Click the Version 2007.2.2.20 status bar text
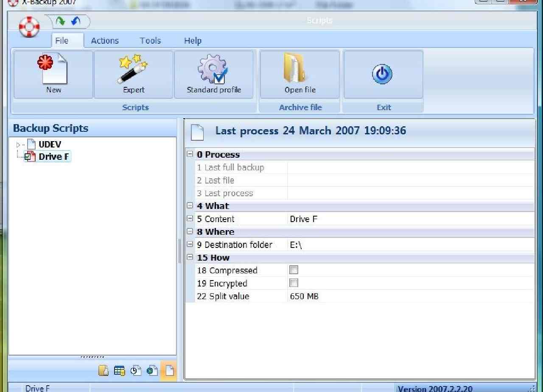This screenshot has width=543, height=392. [x=435, y=389]
